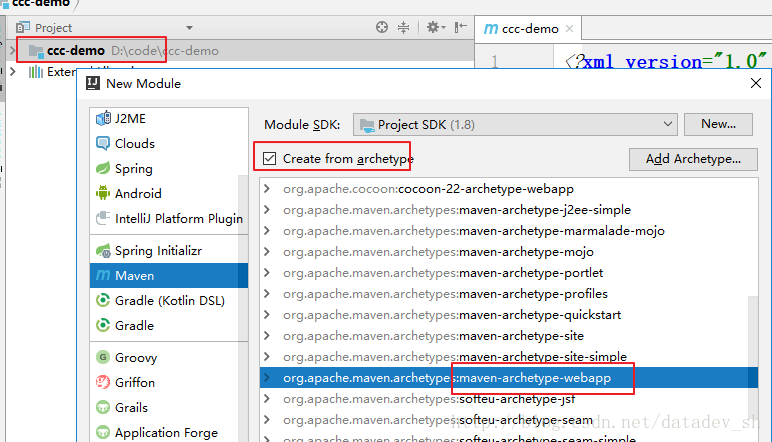
Task: Open the Project view selector dropdown
Action: (190, 28)
